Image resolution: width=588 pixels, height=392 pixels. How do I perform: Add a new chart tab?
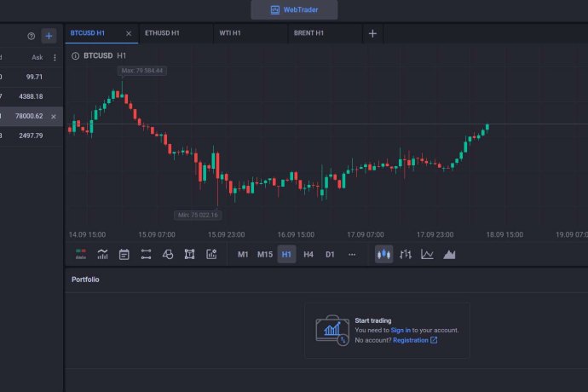[x=372, y=34]
